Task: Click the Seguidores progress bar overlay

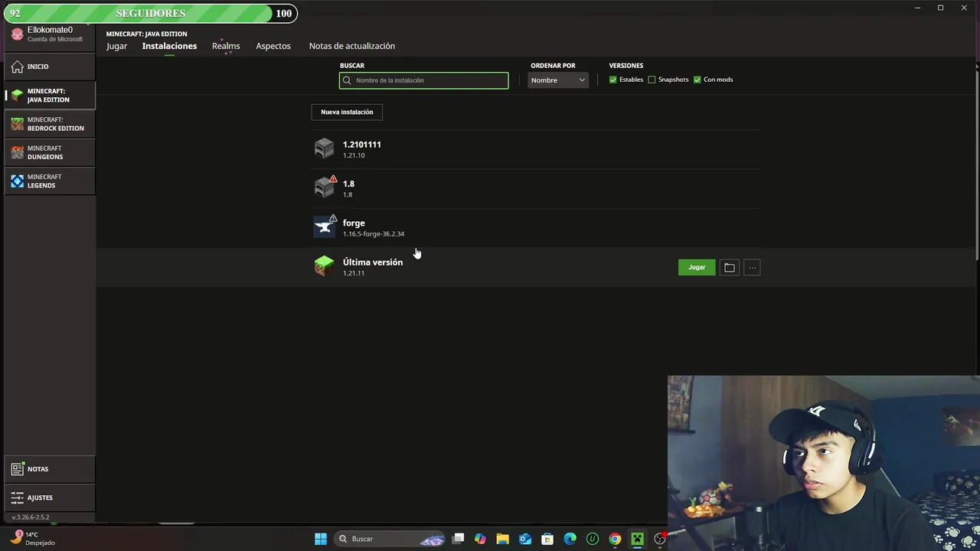Action: (150, 13)
